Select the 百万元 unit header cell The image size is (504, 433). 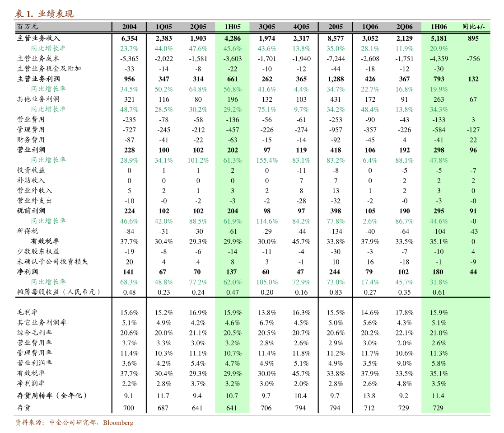point(28,27)
